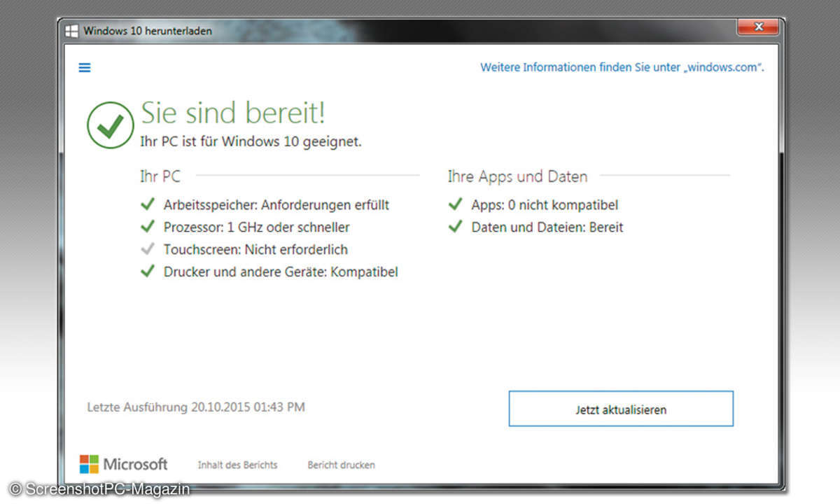Viewport: 840px width, 504px height.
Task: Click checkmark next to Daten und Dateien
Action: pyautogui.click(x=455, y=226)
